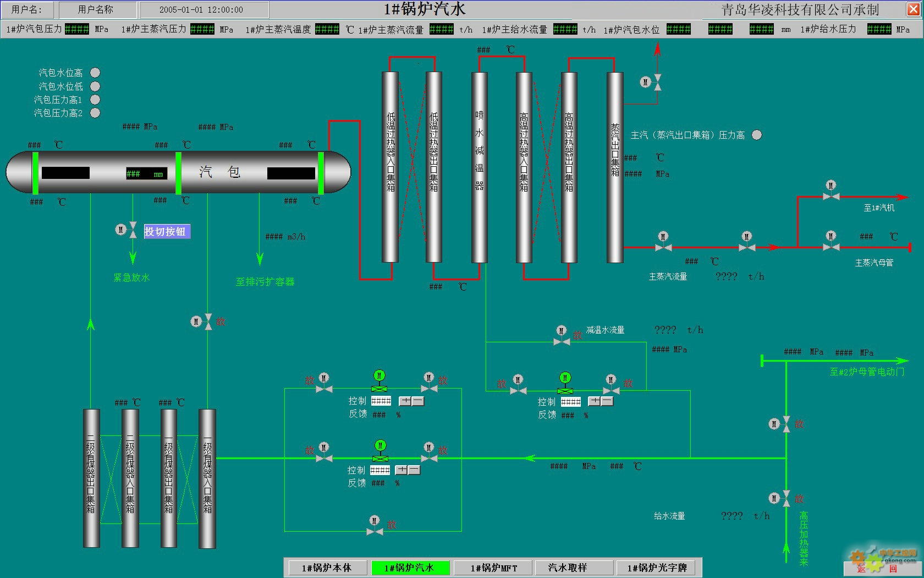Open the 1#锅炉MFT tab
924x578 pixels.
coord(493,568)
